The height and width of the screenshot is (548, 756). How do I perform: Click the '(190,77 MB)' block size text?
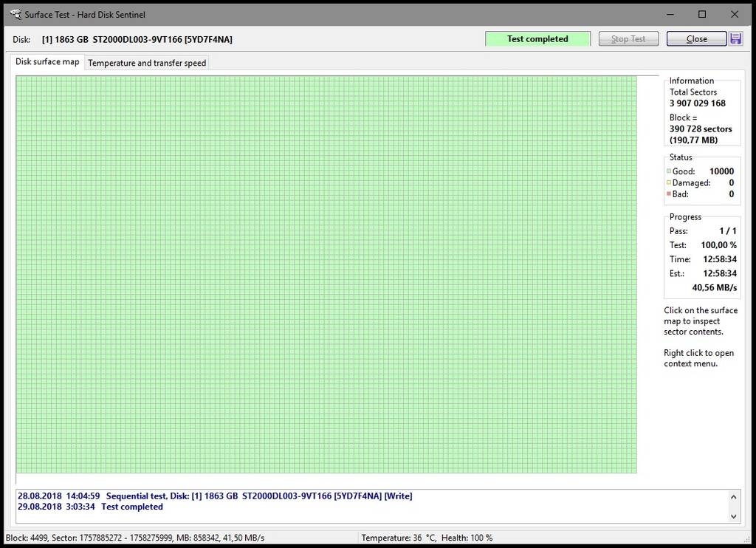point(693,140)
